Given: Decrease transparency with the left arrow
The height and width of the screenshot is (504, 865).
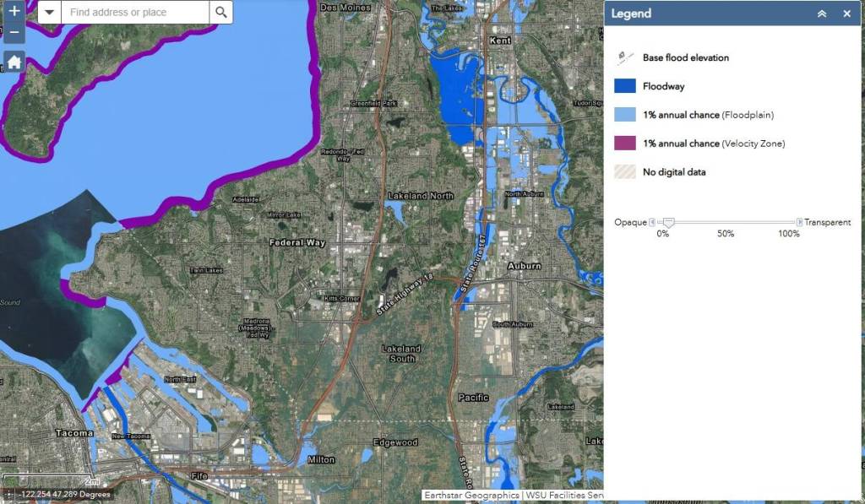Looking at the screenshot, I should (x=652, y=222).
